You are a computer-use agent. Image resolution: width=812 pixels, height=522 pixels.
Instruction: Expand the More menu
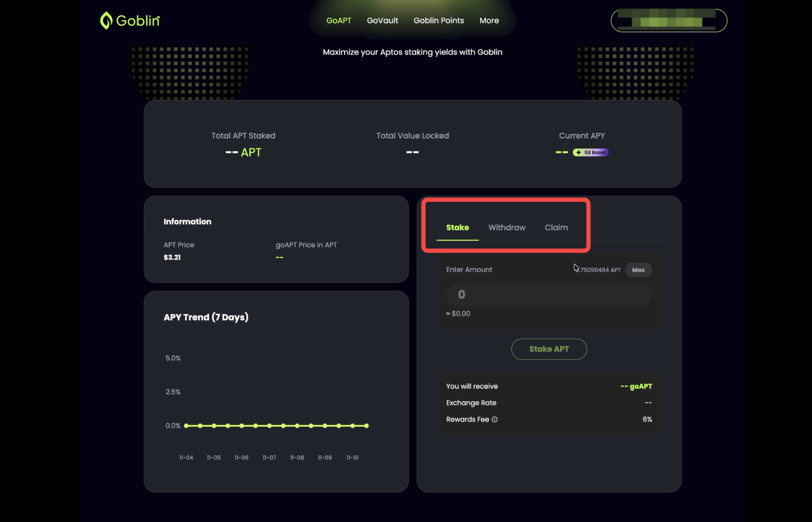(x=489, y=20)
